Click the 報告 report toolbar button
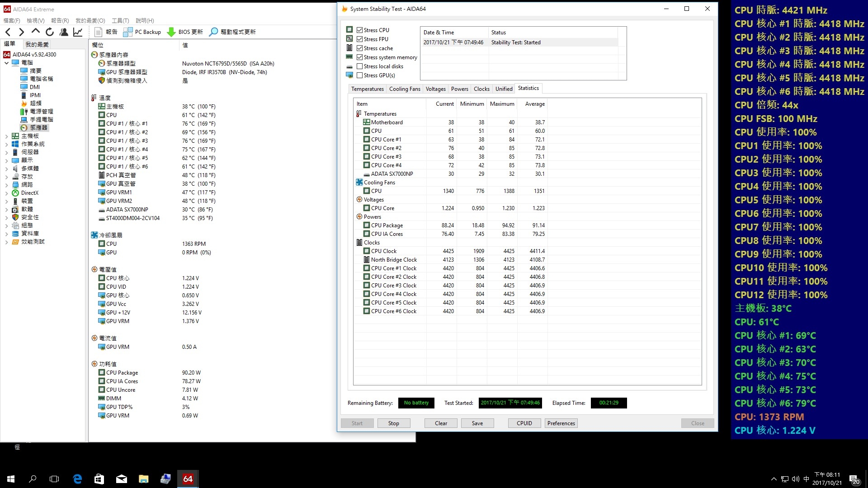868x488 pixels. [x=106, y=32]
